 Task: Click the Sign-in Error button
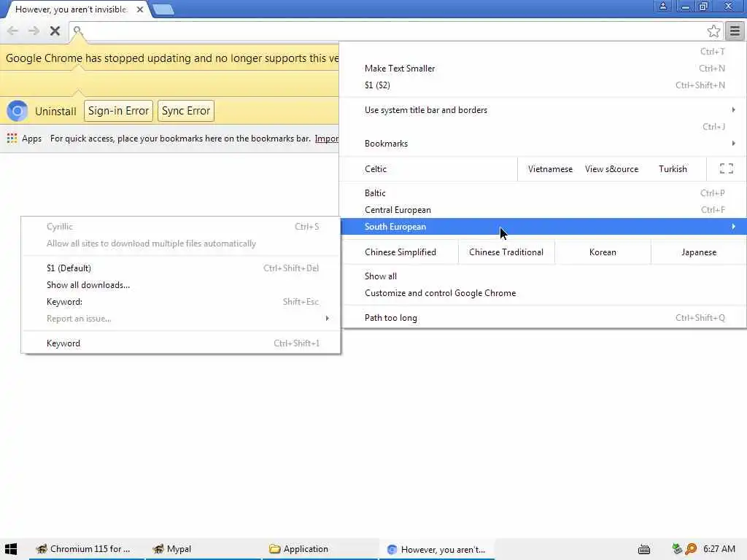[119, 111]
